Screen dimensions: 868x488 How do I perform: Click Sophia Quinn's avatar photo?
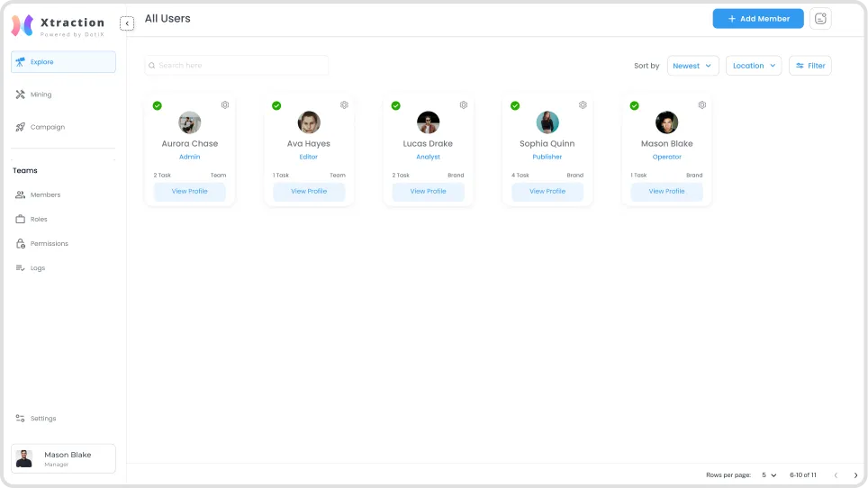pos(547,122)
